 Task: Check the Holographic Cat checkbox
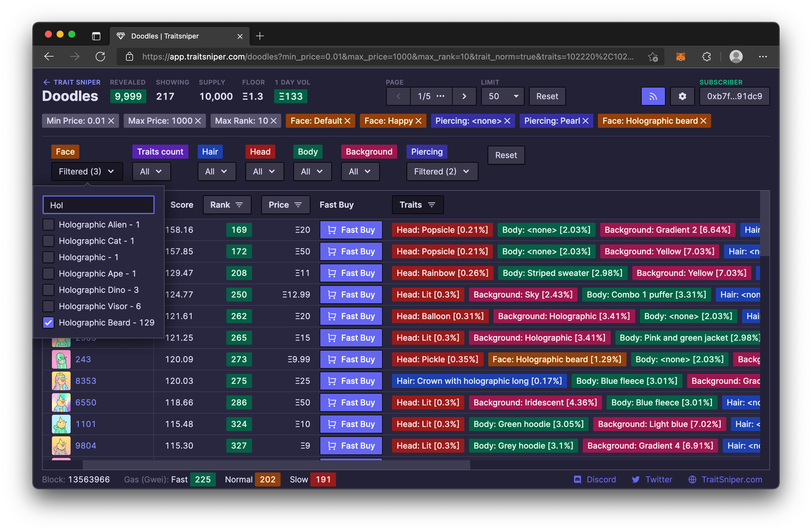48,241
